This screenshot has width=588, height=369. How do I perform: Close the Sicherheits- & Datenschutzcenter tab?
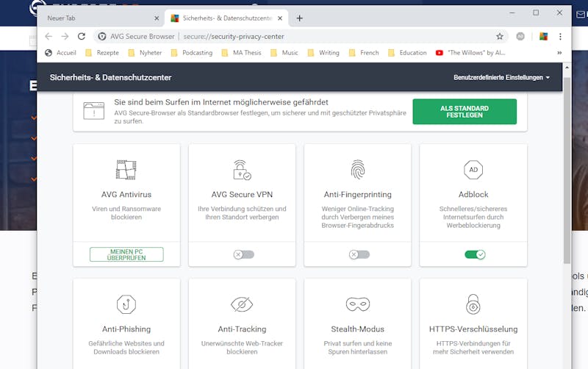280,18
